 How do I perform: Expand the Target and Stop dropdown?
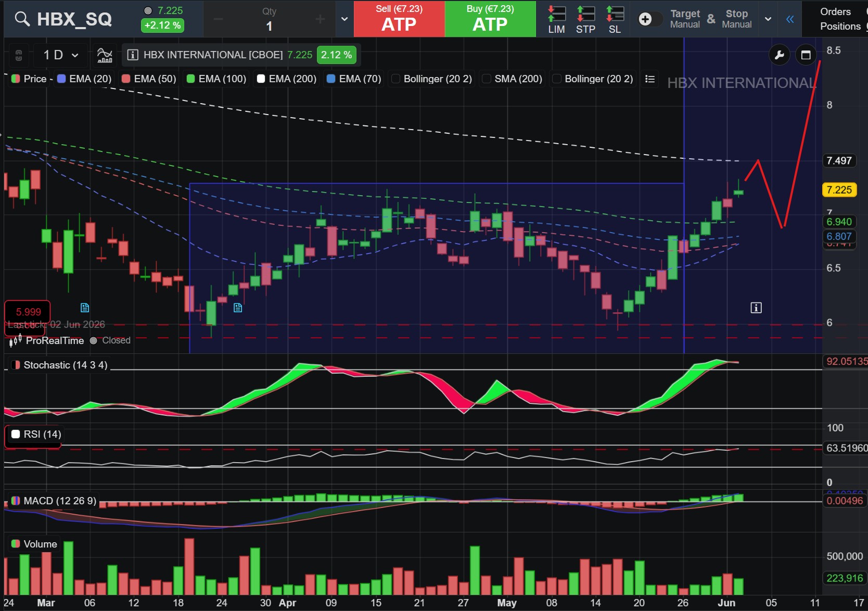point(768,19)
